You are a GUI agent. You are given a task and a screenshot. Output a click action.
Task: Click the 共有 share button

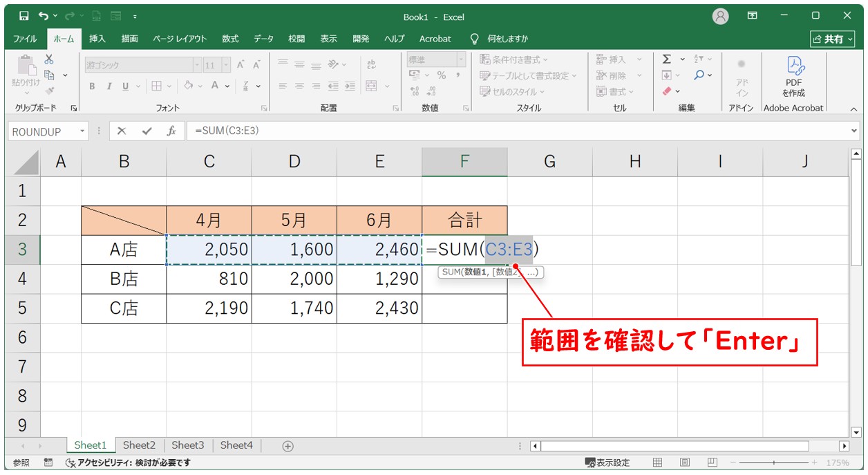pyautogui.click(x=833, y=39)
